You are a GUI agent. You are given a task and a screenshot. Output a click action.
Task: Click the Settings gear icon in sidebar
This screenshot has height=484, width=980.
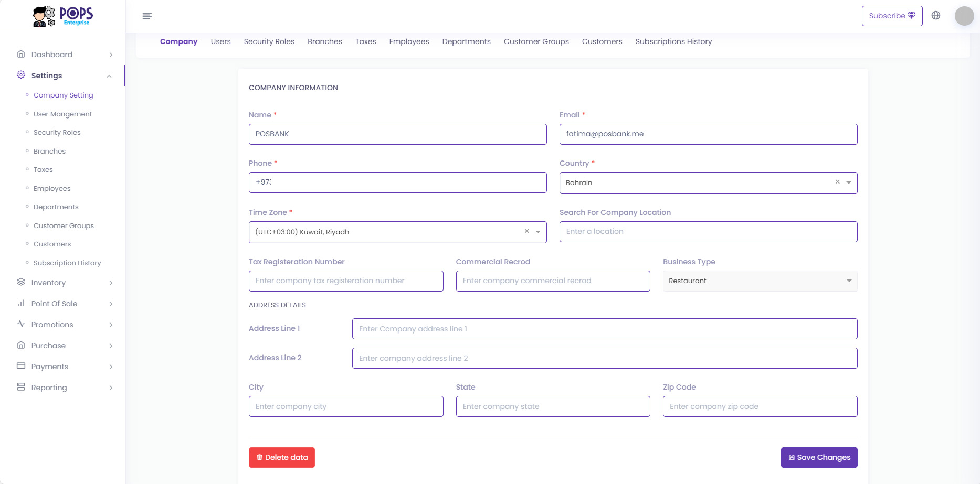[21, 75]
